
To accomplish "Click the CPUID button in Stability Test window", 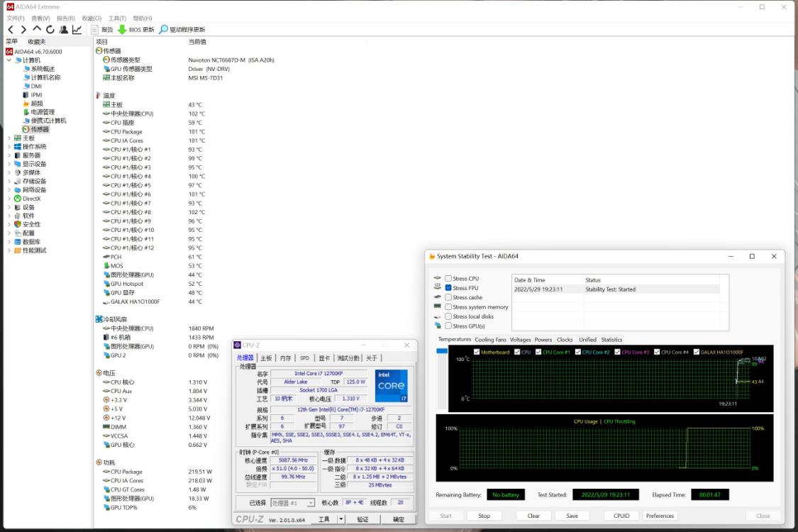I will [x=621, y=516].
